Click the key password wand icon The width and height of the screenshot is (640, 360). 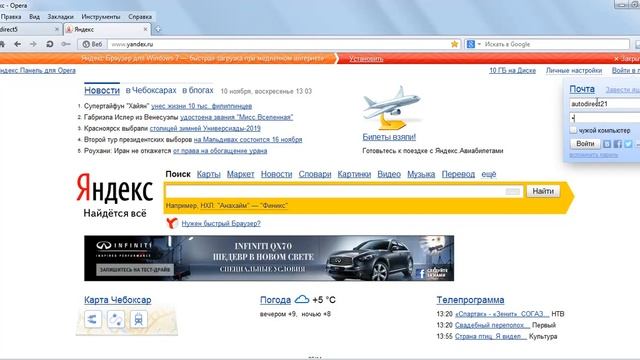(65, 44)
